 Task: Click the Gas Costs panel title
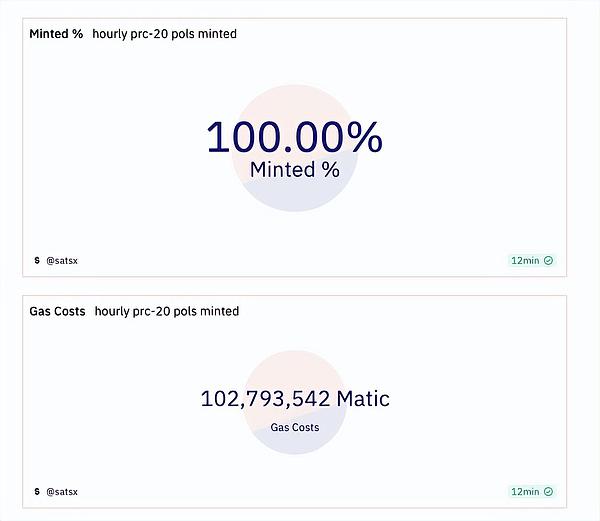coord(57,311)
